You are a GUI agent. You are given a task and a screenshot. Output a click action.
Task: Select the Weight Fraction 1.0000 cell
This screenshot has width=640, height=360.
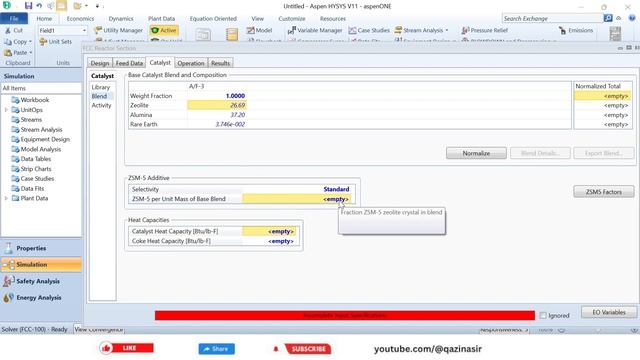(217, 96)
